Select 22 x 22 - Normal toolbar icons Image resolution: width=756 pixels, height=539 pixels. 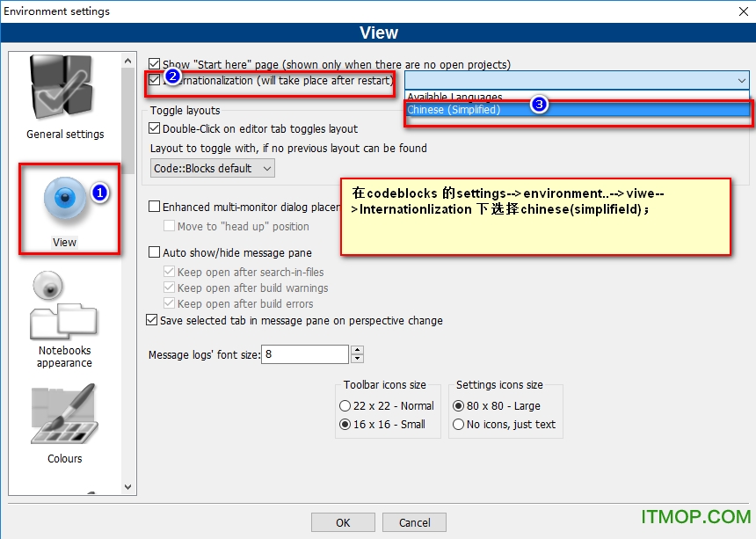tap(345, 406)
